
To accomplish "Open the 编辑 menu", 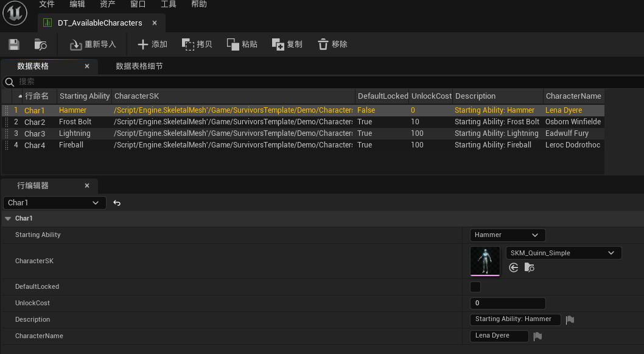I will pyautogui.click(x=77, y=4).
